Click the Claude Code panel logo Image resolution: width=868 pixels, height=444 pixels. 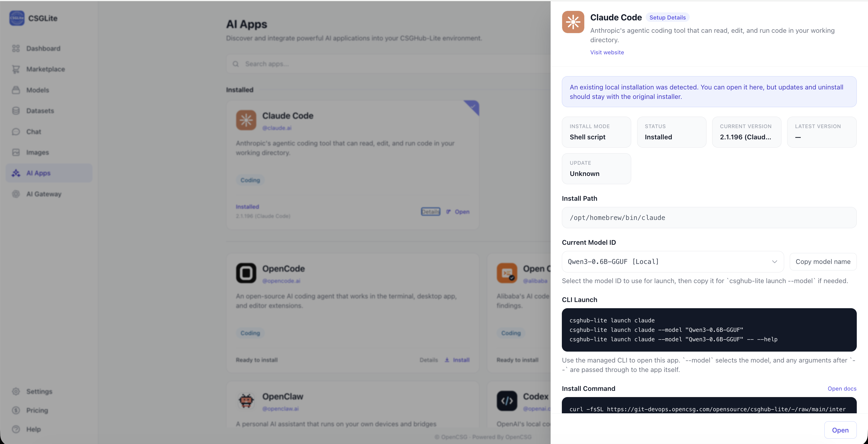click(573, 22)
